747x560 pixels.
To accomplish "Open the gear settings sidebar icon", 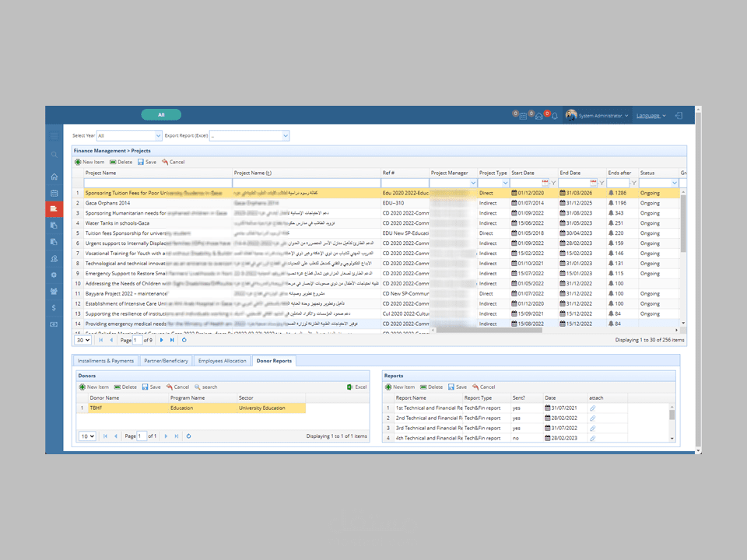I will [54, 275].
